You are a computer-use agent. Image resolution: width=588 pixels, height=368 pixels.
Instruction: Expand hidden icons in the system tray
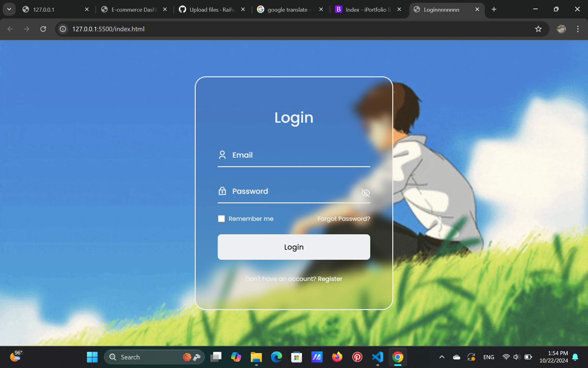pos(442,357)
